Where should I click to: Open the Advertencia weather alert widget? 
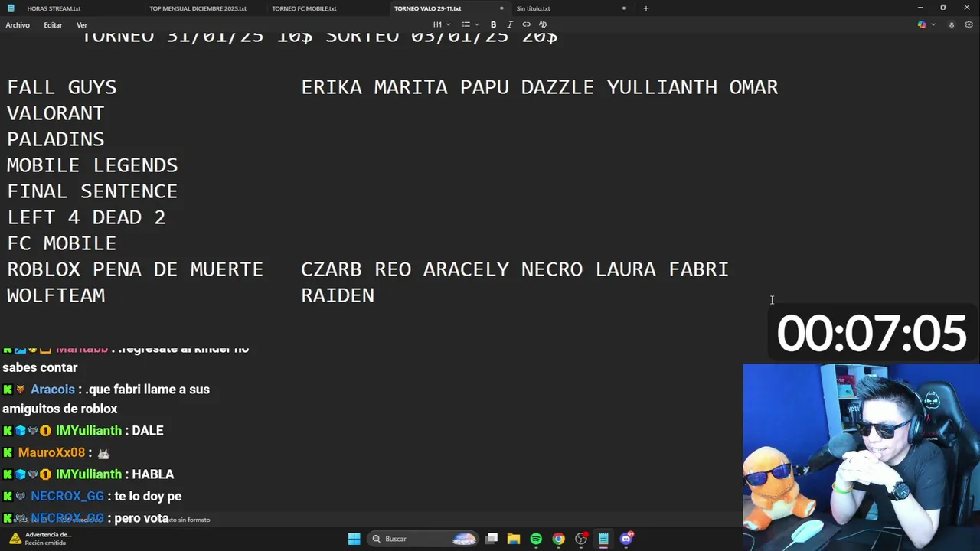[x=40, y=539]
